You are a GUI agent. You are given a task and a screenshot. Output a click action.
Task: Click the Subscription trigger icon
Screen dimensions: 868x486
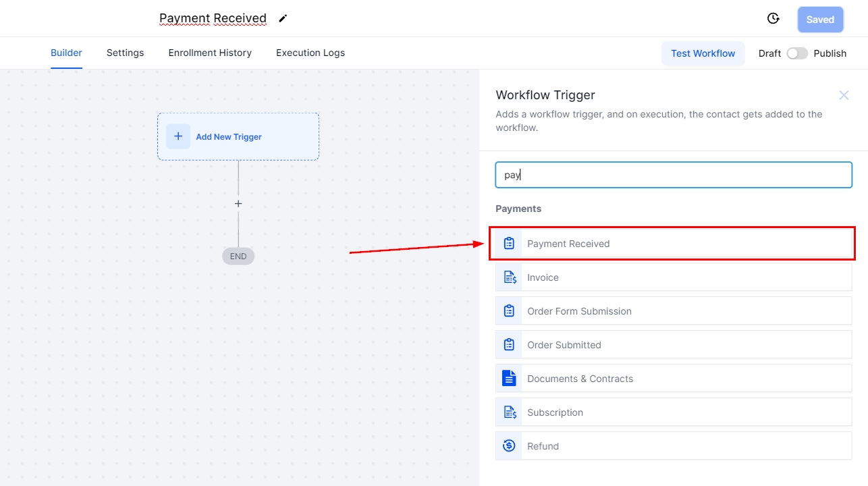[x=510, y=412]
